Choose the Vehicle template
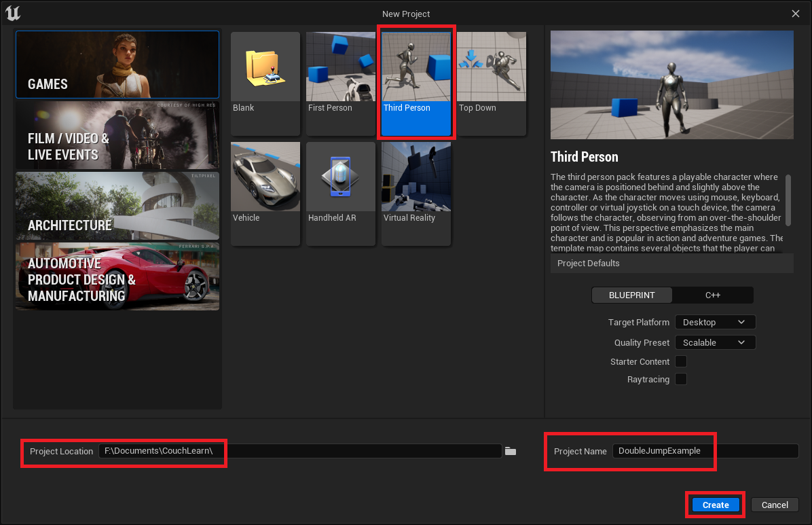 pos(265,194)
